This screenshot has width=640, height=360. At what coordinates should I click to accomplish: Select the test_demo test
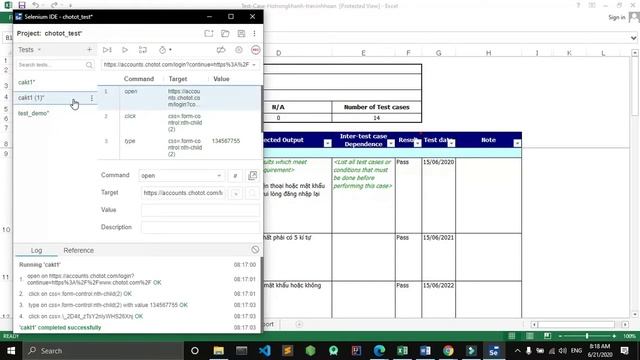[x=56, y=113]
